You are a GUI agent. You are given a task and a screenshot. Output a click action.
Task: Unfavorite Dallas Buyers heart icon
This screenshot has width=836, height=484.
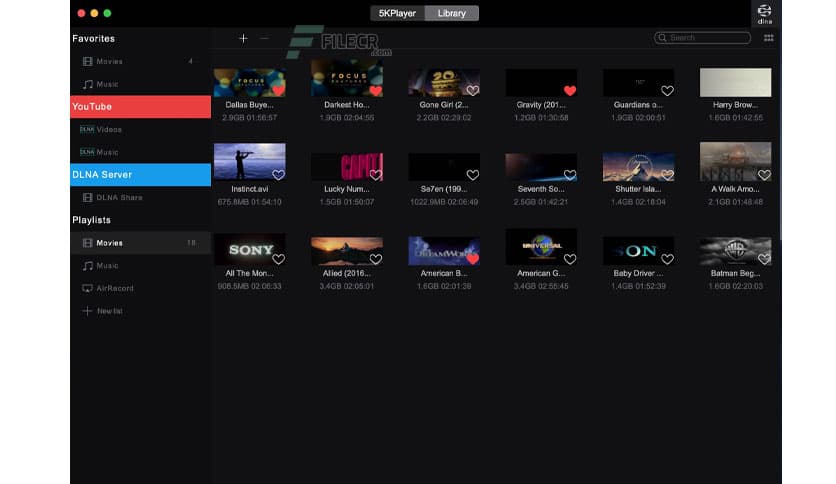click(278, 91)
